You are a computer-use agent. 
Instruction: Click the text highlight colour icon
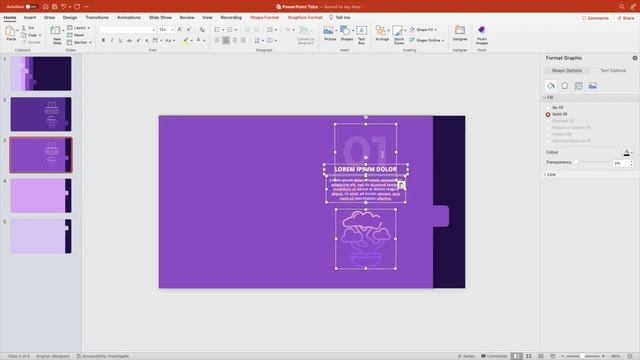pos(186,40)
